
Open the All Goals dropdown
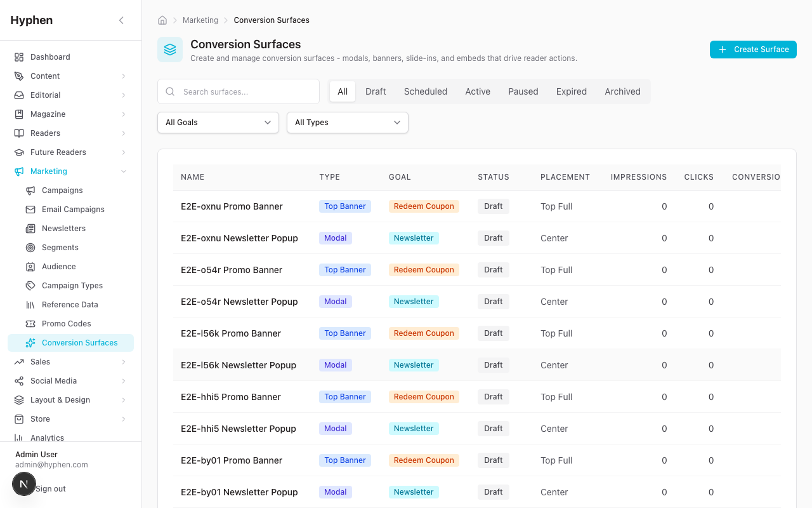pyautogui.click(x=218, y=123)
